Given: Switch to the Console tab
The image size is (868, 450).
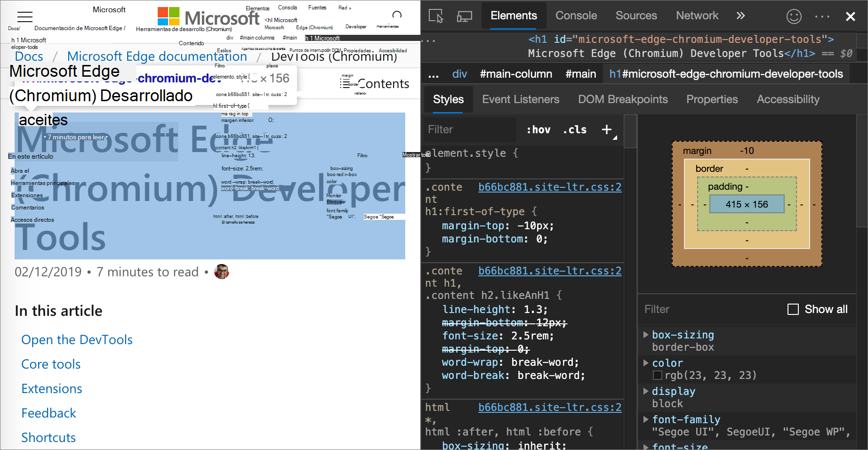Looking at the screenshot, I should pos(576,16).
